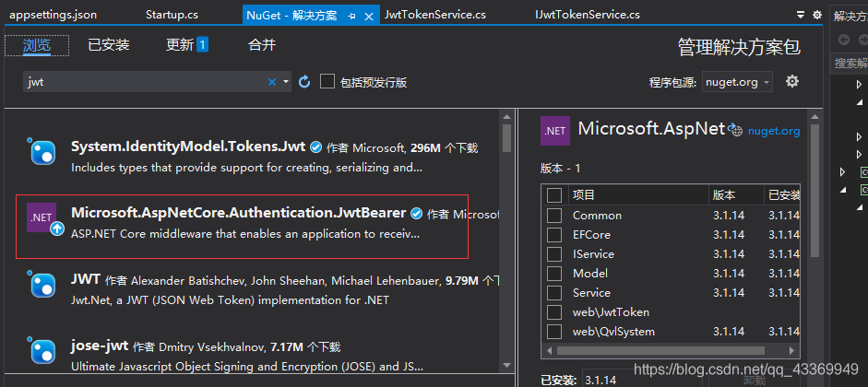The height and width of the screenshot is (387, 868).
Task: Close the NuGet solution tab
Action: [x=369, y=17]
